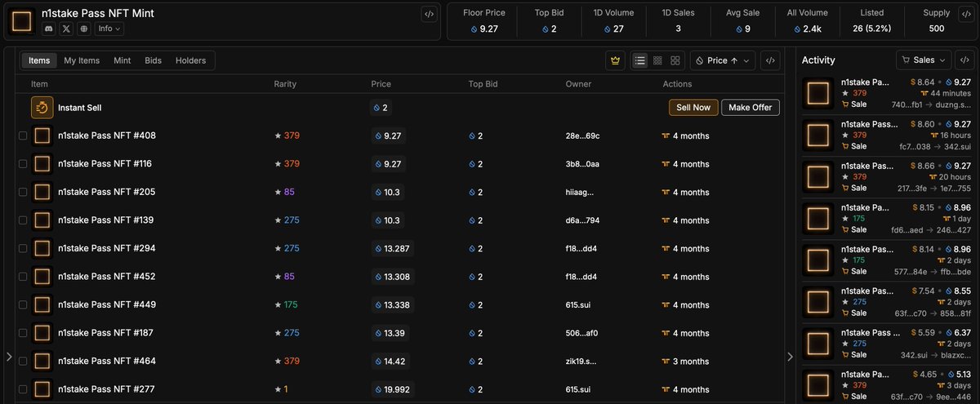
Task: Expand the Info dropdown under collection title
Action: coord(109,29)
